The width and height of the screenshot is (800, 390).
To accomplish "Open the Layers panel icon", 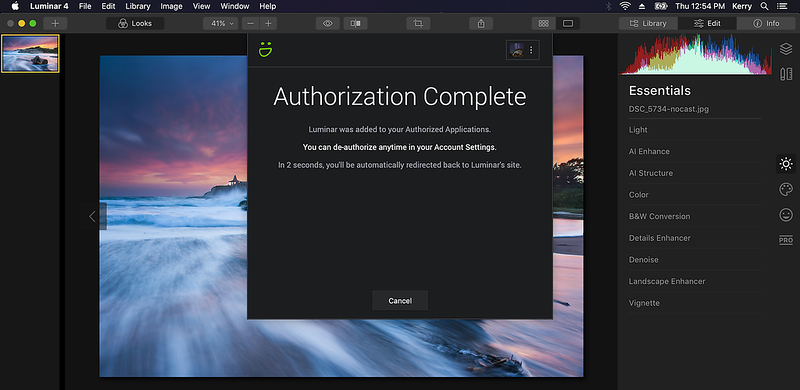I will click(786, 49).
